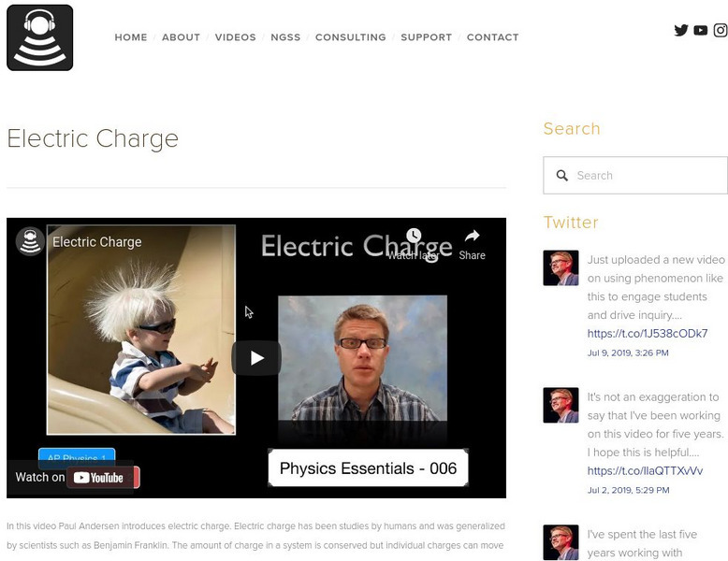
Task: Open the CONTACT menu item
Action: (x=492, y=37)
